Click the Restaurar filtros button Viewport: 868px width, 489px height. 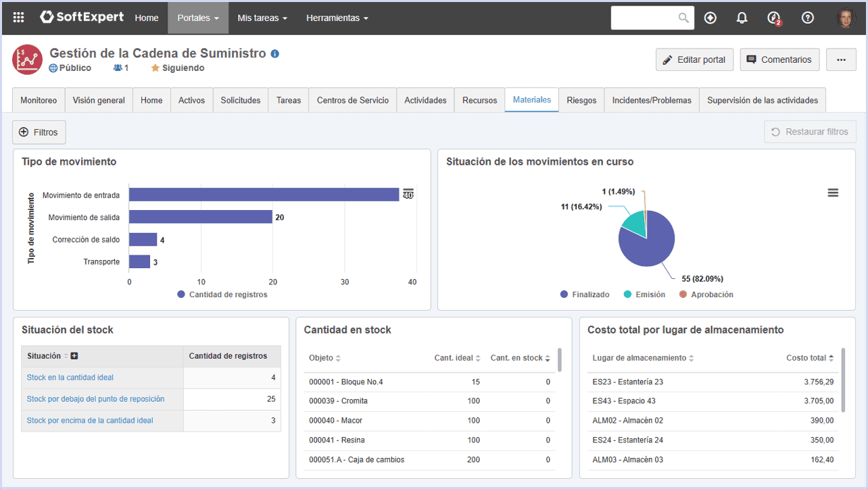pos(810,132)
